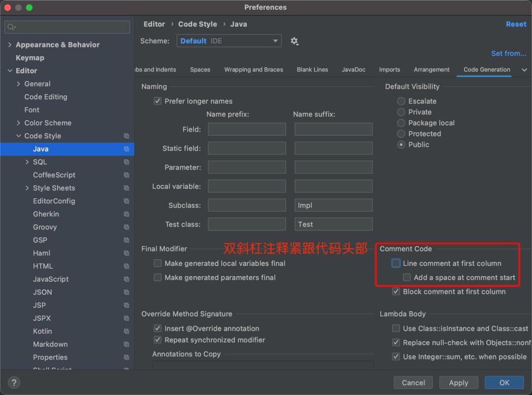Screen dimensions: 532x395
Task: Click the copy icon next to SQL
Action: pos(127,162)
